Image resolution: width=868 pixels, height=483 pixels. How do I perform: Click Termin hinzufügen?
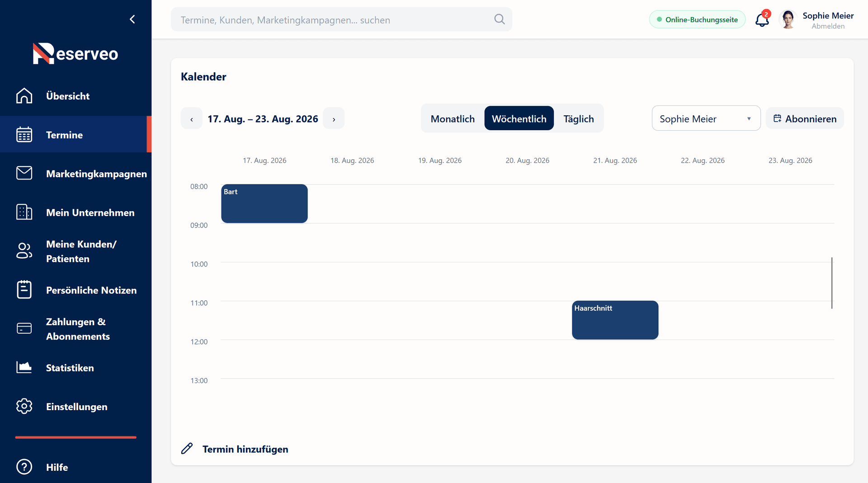pos(245,449)
